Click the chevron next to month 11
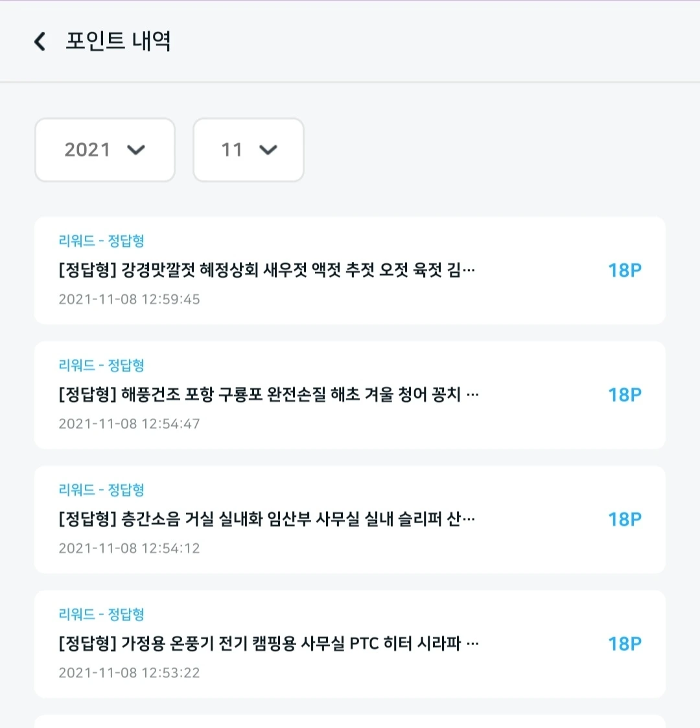700x728 pixels. pyautogui.click(x=268, y=150)
